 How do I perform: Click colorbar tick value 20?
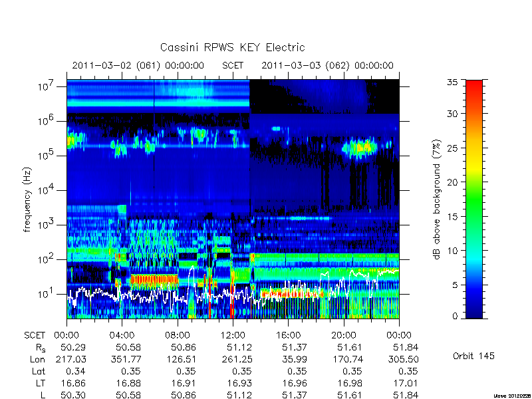tap(452, 182)
